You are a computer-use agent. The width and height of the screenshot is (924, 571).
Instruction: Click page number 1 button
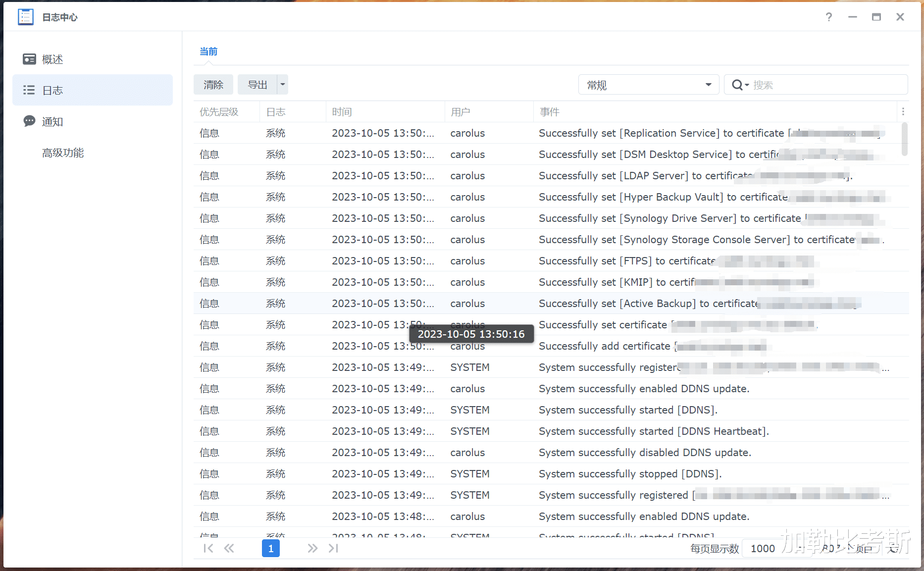pos(271,548)
